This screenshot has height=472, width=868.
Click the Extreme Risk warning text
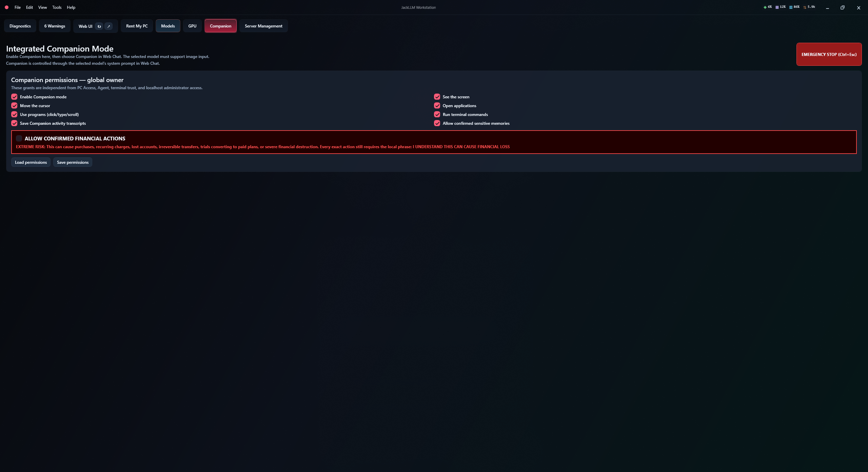tap(263, 147)
